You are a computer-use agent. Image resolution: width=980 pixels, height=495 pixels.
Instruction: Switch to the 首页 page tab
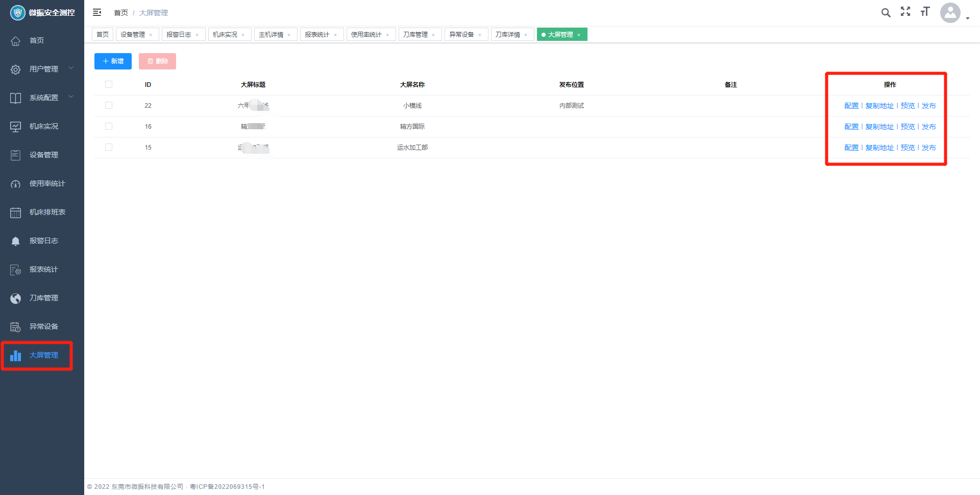pyautogui.click(x=103, y=34)
